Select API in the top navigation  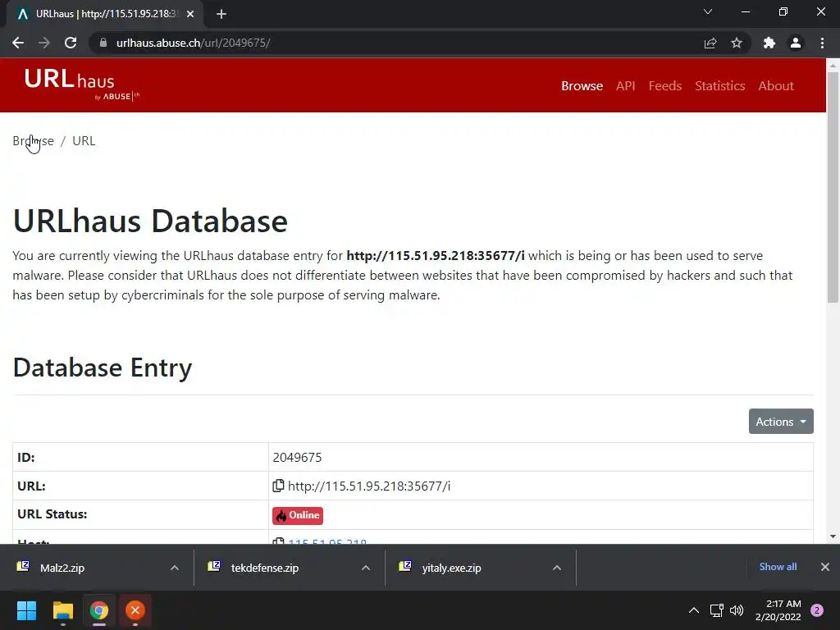625,85
